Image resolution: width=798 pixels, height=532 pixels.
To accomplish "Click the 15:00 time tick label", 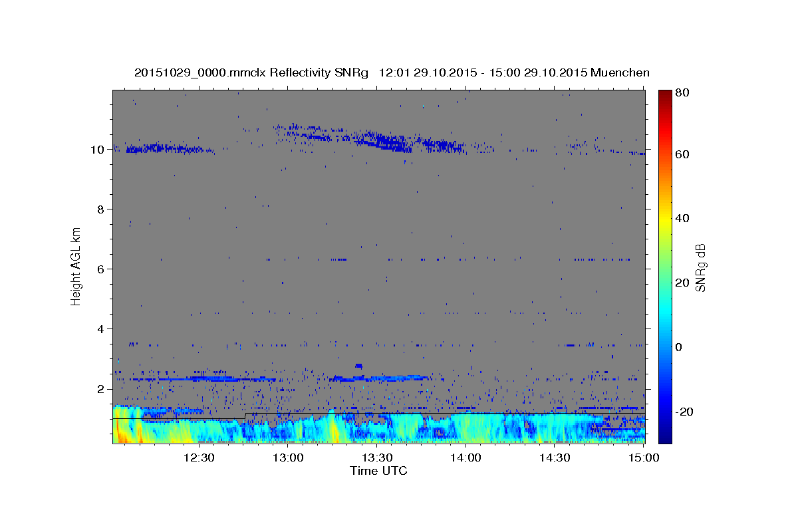I will (x=643, y=458).
